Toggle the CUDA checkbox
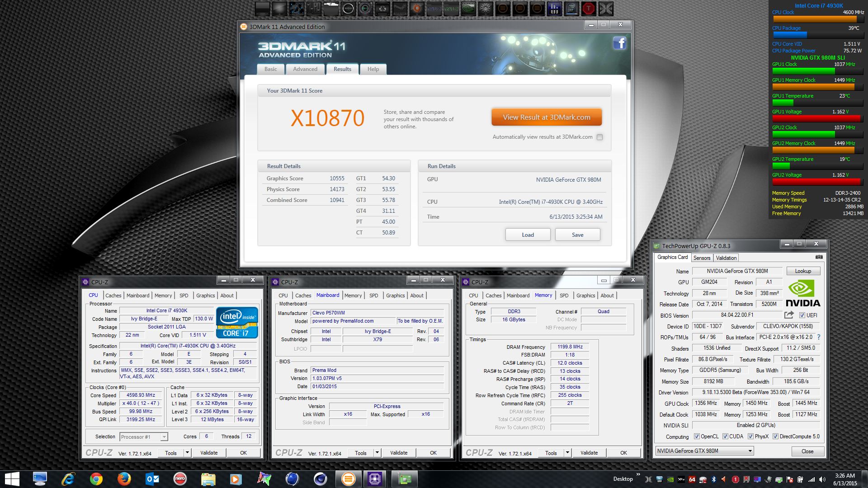868x488 pixels. pos(725,436)
